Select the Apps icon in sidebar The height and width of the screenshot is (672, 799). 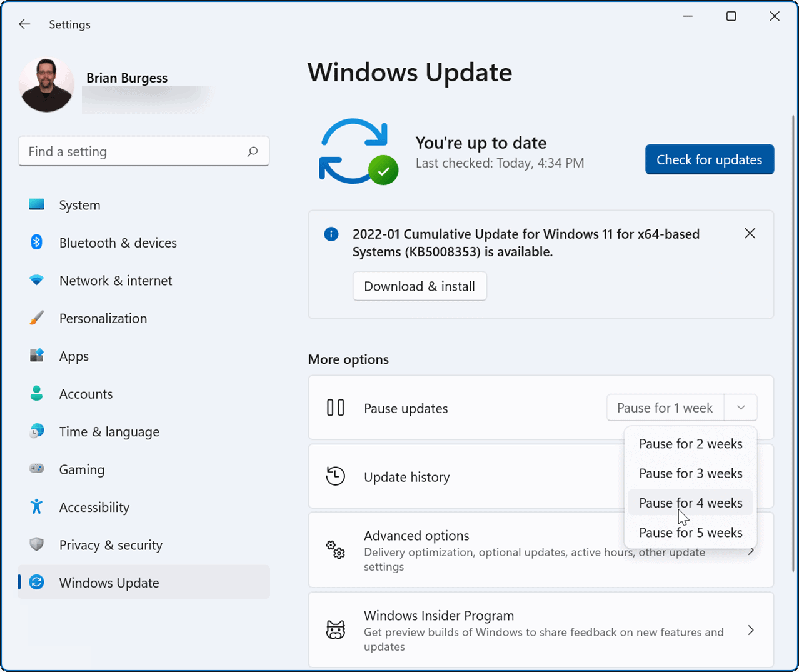pyautogui.click(x=36, y=356)
